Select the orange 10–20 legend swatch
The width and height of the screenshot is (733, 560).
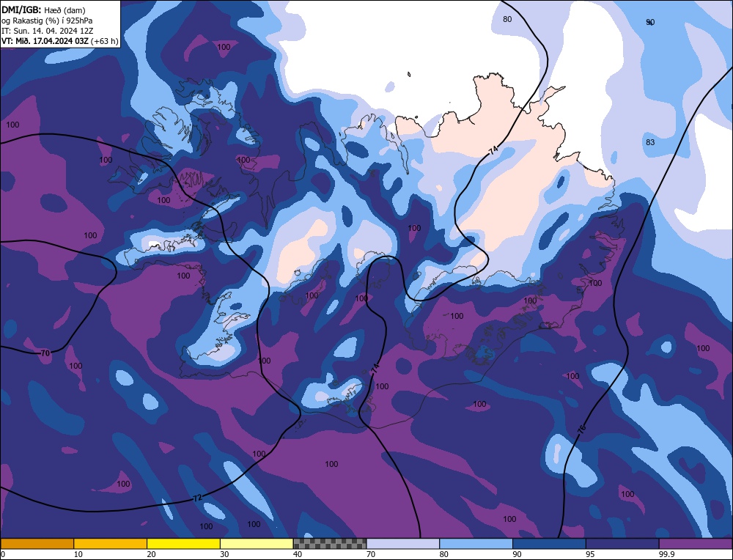tap(111, 543)
